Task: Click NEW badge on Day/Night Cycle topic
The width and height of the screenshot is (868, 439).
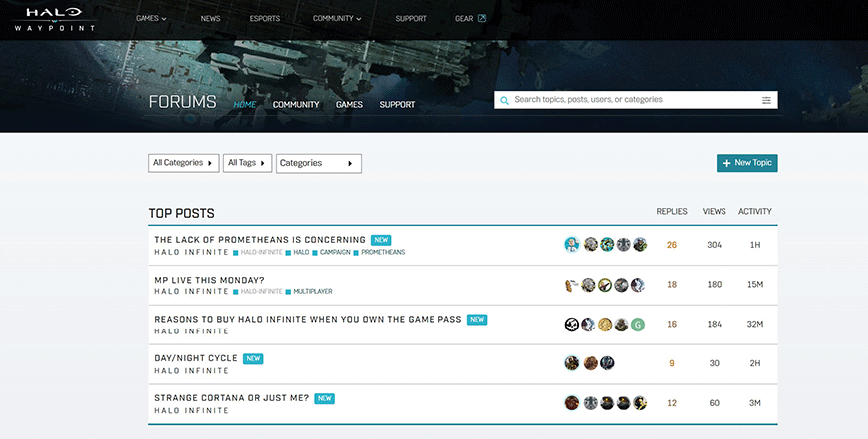Action: pos(253,358)
